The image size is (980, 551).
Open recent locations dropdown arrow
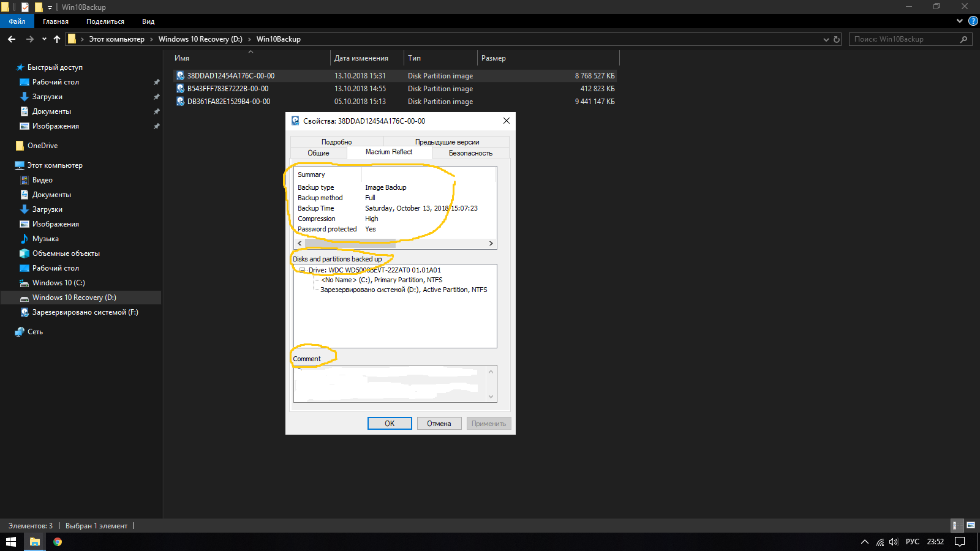(x=44, y=39)
